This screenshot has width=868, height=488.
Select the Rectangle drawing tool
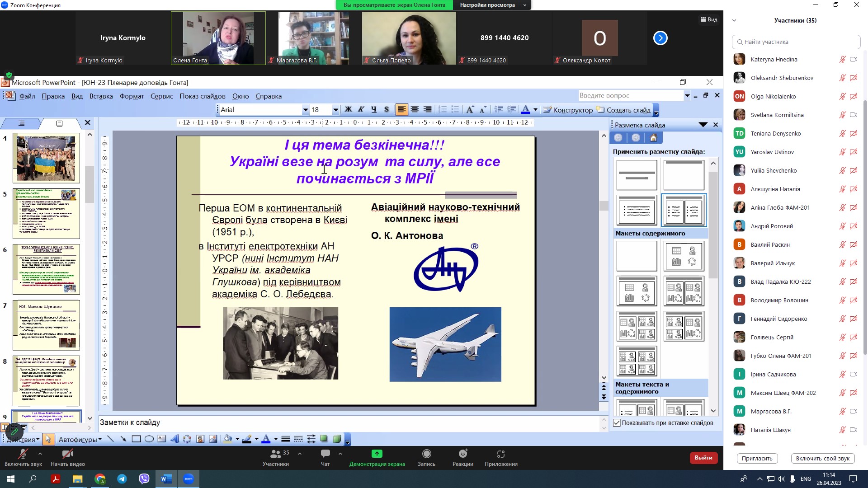coord(136,439)
